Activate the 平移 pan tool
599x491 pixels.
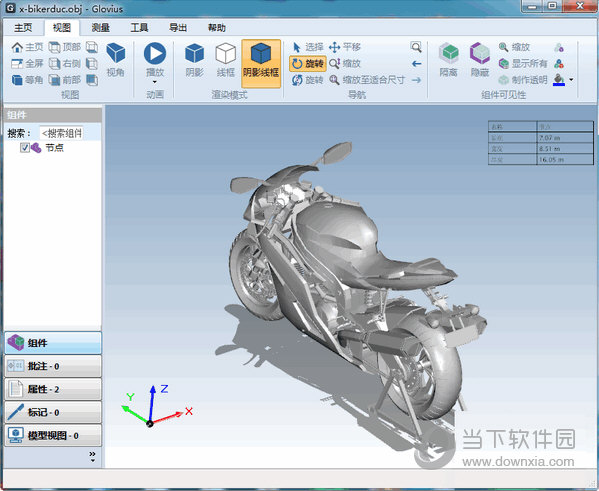(x=345, y=47)
